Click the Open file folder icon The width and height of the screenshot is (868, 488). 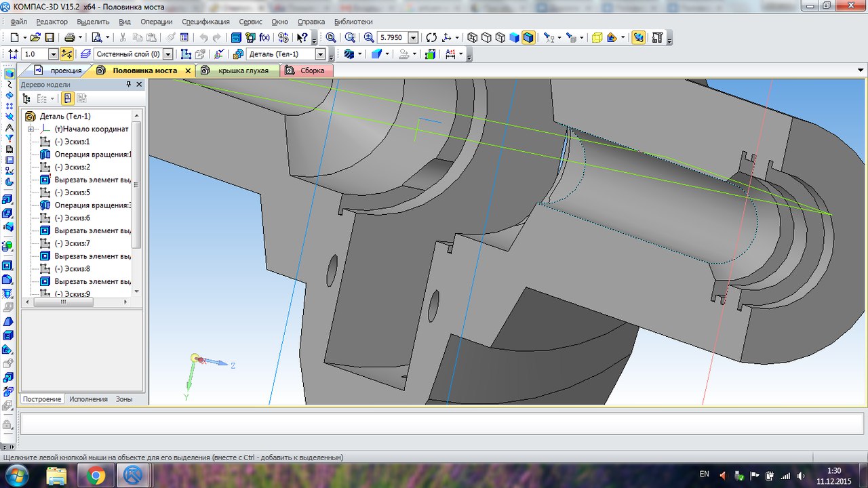[x=35, y=38]
